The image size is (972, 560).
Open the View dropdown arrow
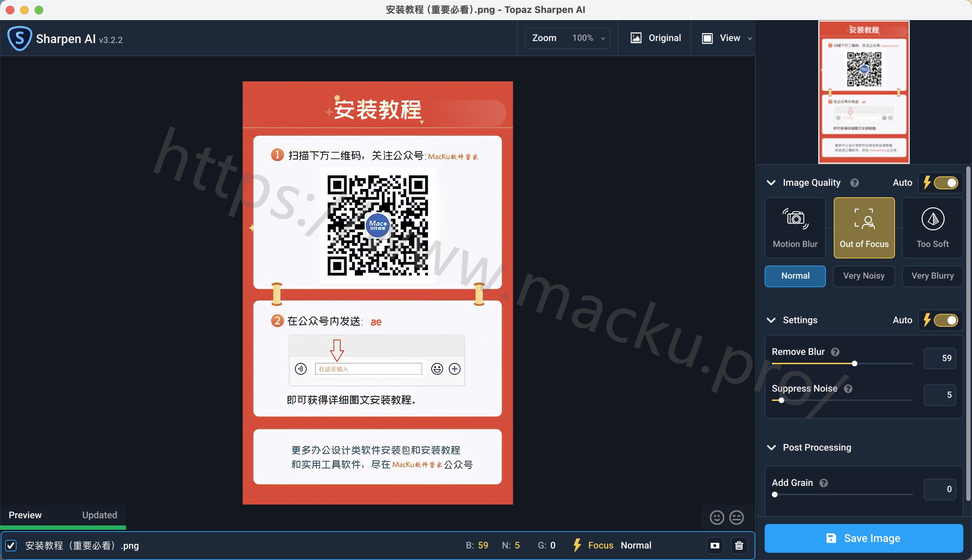749,39
